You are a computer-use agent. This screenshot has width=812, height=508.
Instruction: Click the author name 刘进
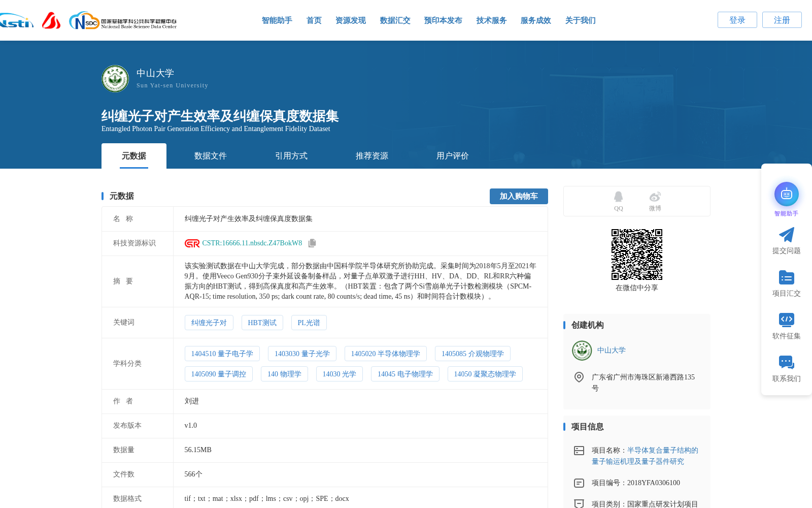point(192,401)
